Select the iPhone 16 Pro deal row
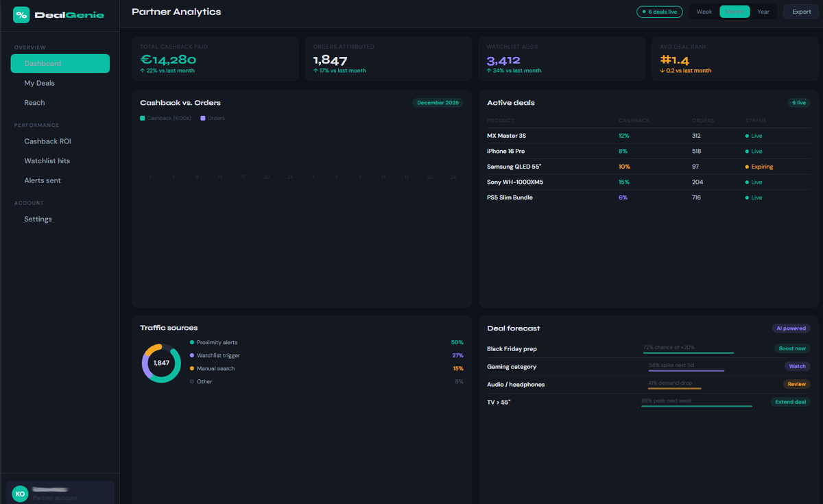The image size is (823, 504). coord(648,151)
